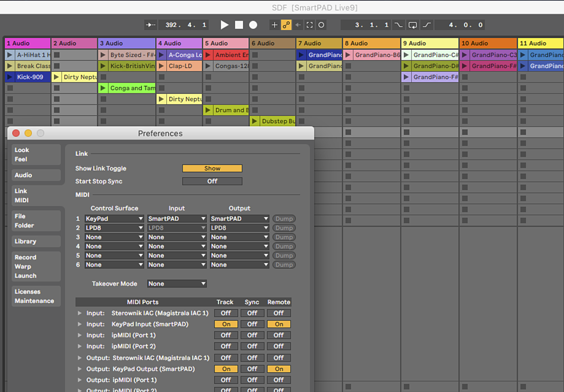The width and height of the screenshot is (564, 392).
Task: Launch the Congas-12 clip
Action: 208,66
